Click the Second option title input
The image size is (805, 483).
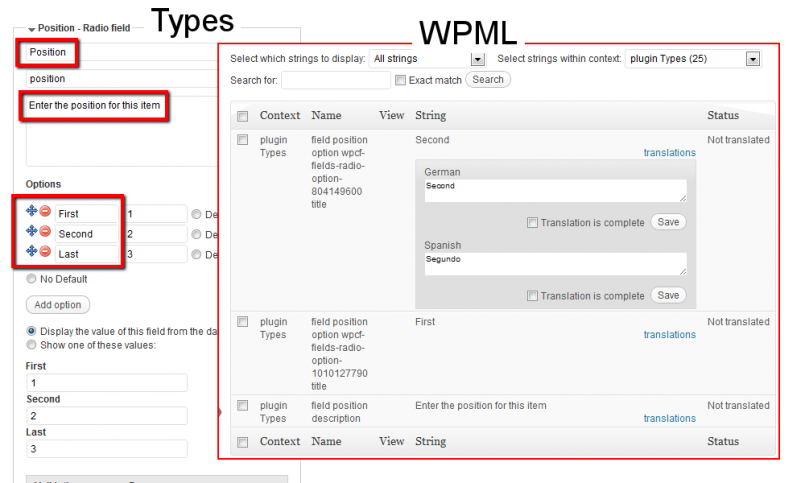pos(87,234)
